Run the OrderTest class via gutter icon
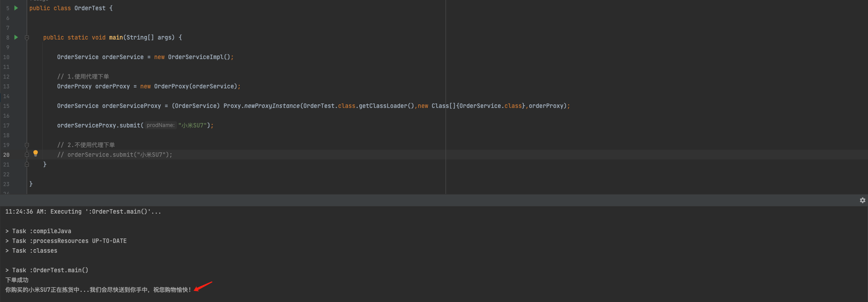The height and width of the screenshot is (302, 868). 16,8
